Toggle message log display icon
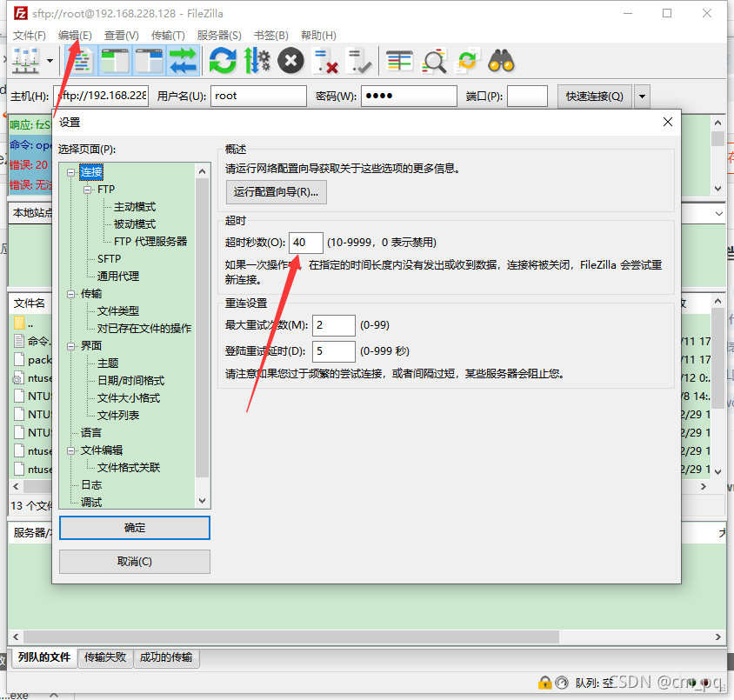Image resolution: width=734 pixels, height=700 pixels. (82, 61)
